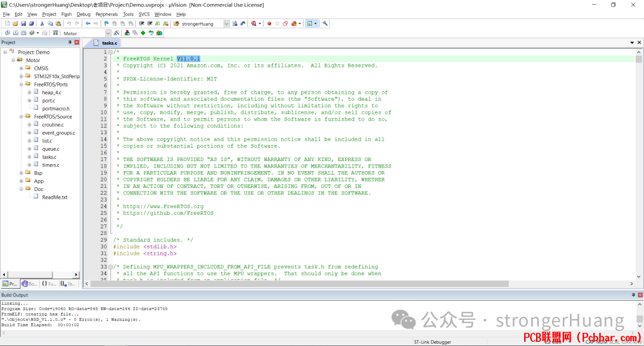Click the Project tree horizontal scrollbar thumb
This screenshot has width=644, height=346.
[x=30, y=274]
